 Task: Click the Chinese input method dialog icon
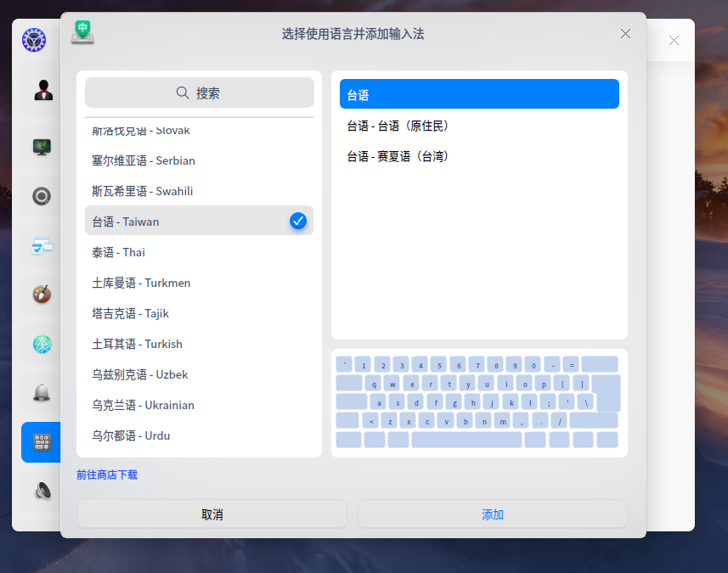(x=82, y=32)
